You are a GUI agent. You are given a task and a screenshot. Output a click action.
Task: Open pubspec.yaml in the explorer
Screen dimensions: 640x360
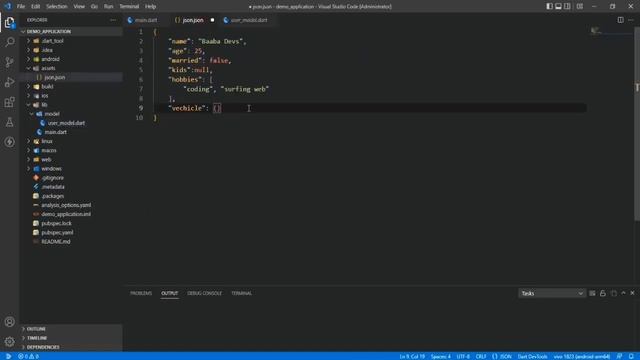(x=71, y=232)
